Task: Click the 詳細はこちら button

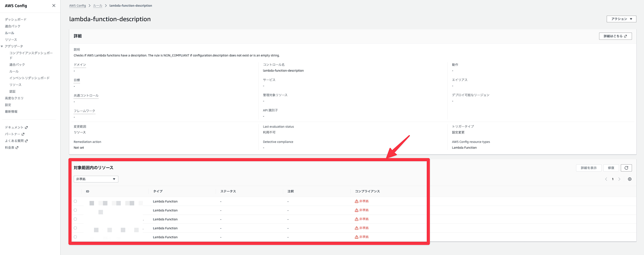Action: coord(615,36)
